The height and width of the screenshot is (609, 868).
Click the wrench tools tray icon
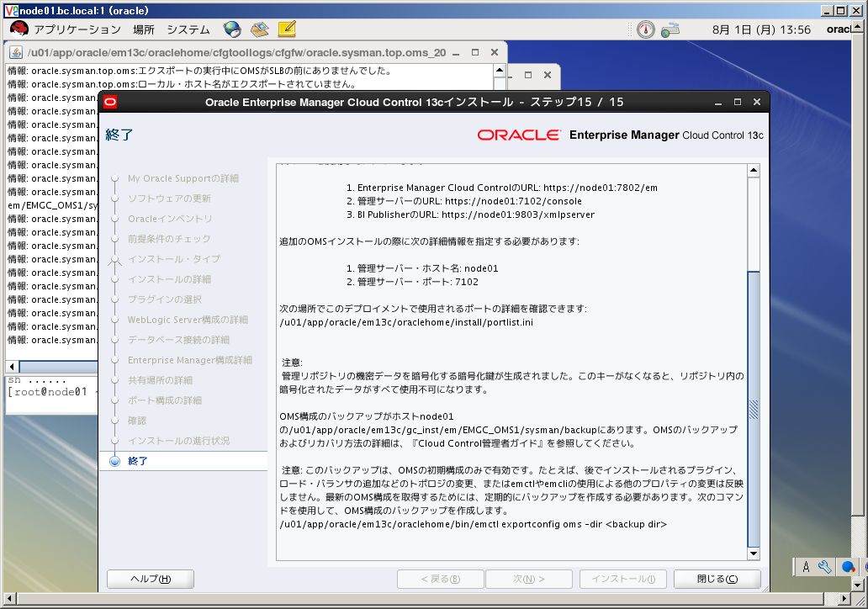tap(825, 567)
